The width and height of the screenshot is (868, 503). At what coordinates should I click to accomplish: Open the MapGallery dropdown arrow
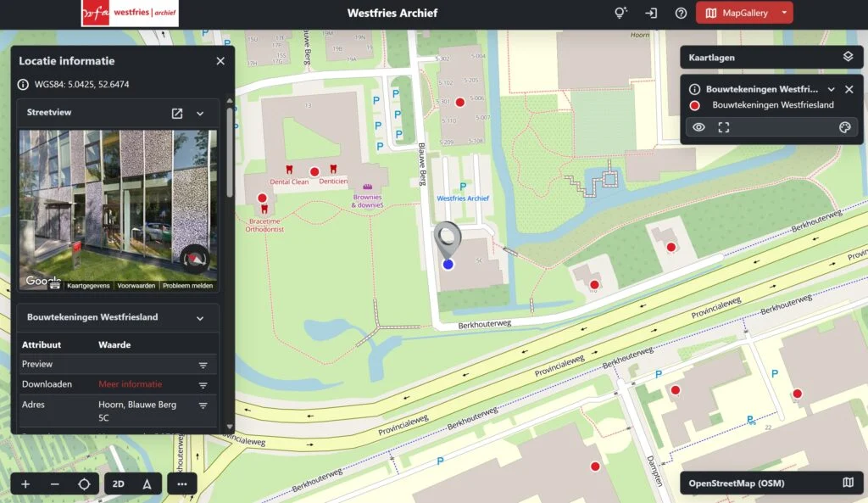(x=785, y=13)
